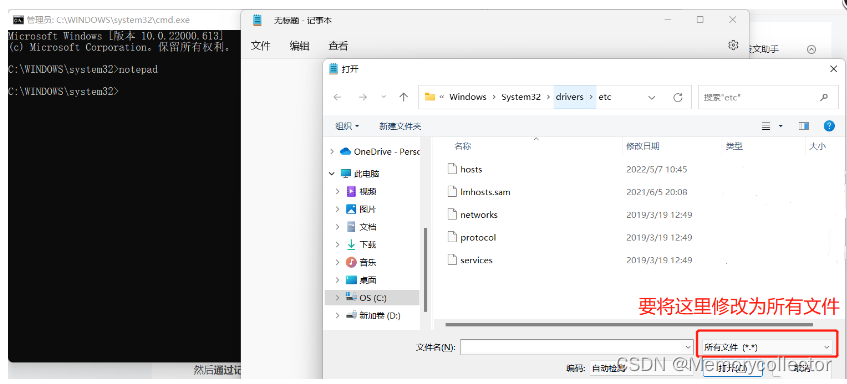Go back using the Open dialog's back arrow

coord(338,97)
